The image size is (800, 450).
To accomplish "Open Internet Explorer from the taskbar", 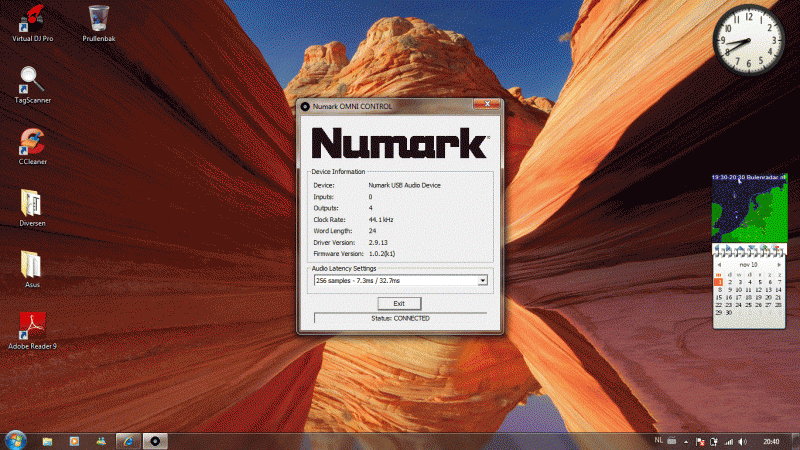I will pos(128,441).
